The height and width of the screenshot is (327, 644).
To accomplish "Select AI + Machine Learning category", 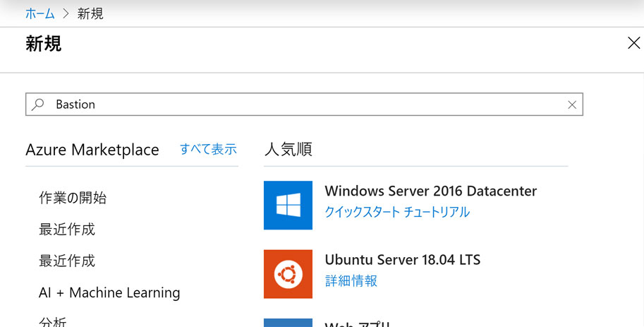I will [x=109, y=292].
